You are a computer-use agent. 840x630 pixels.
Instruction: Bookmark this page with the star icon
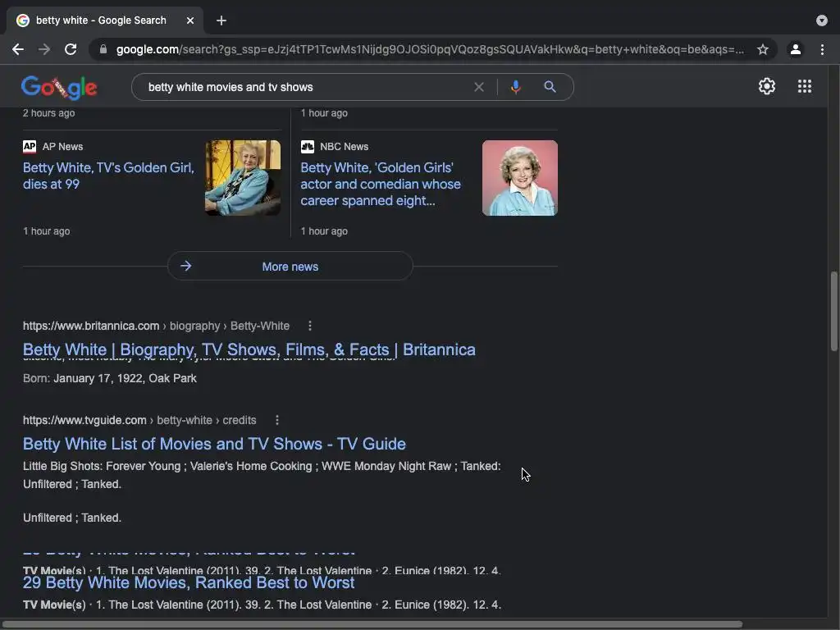point(763,49)
